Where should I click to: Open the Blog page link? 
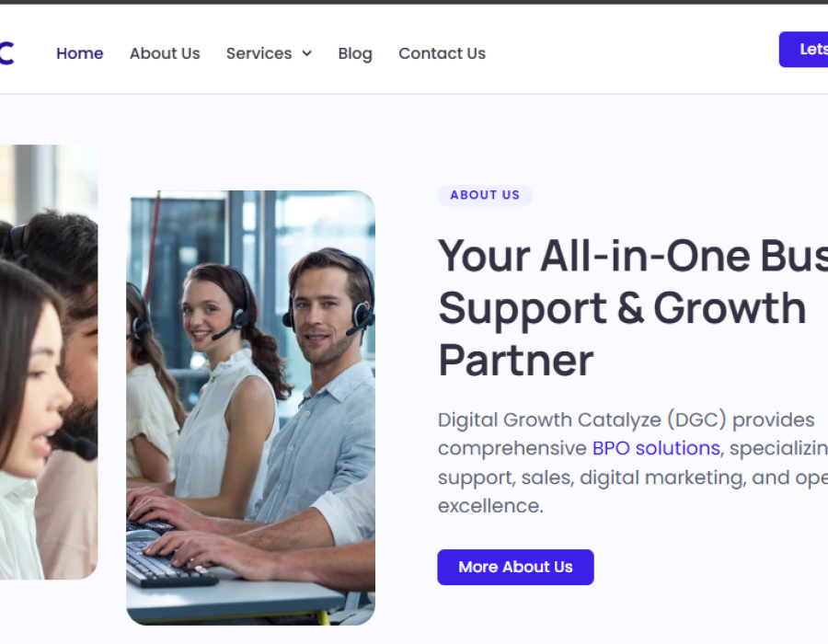click(355, 53)
